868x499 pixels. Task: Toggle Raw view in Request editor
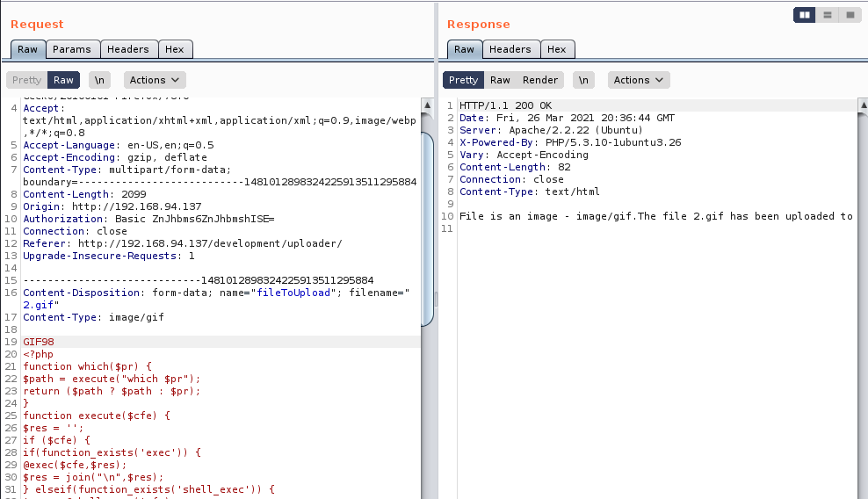[x=63, y=80]
